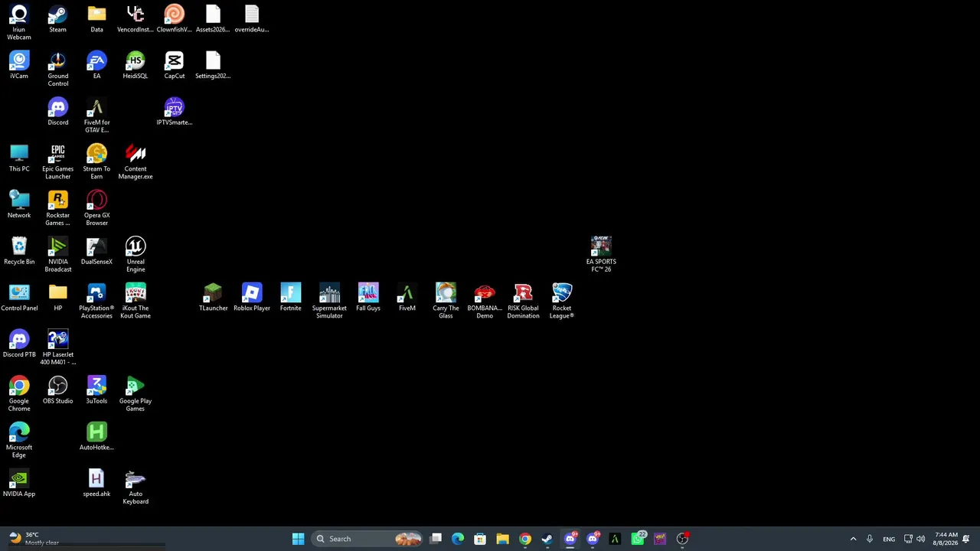Open WhatsApp from the taskbar
This screenshot has height=551, width=980.
638,539
